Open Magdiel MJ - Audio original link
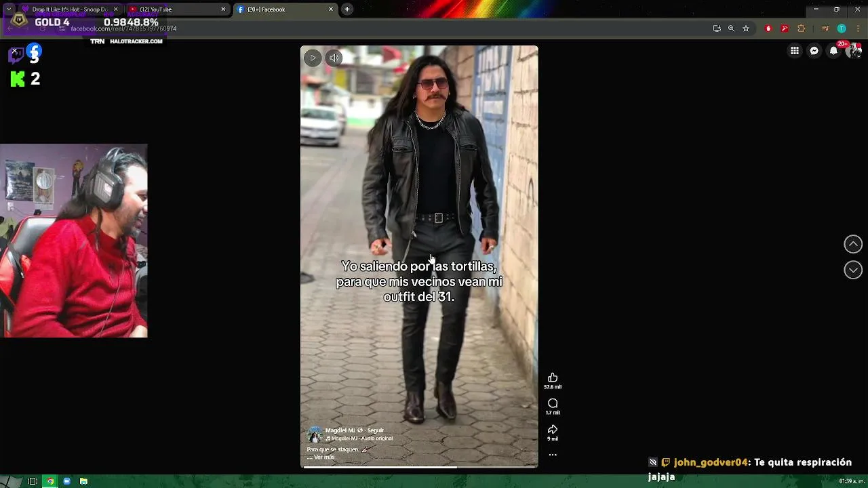The image size is (868, 488). (359, 439)
